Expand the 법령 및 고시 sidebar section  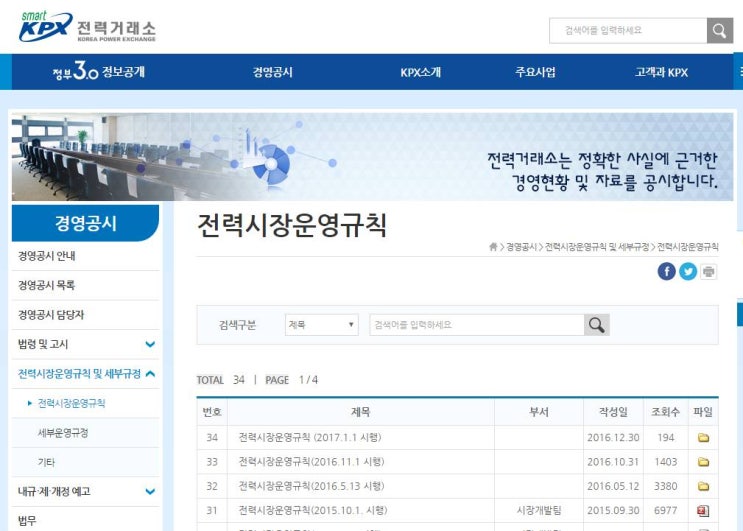pos(150,344)
